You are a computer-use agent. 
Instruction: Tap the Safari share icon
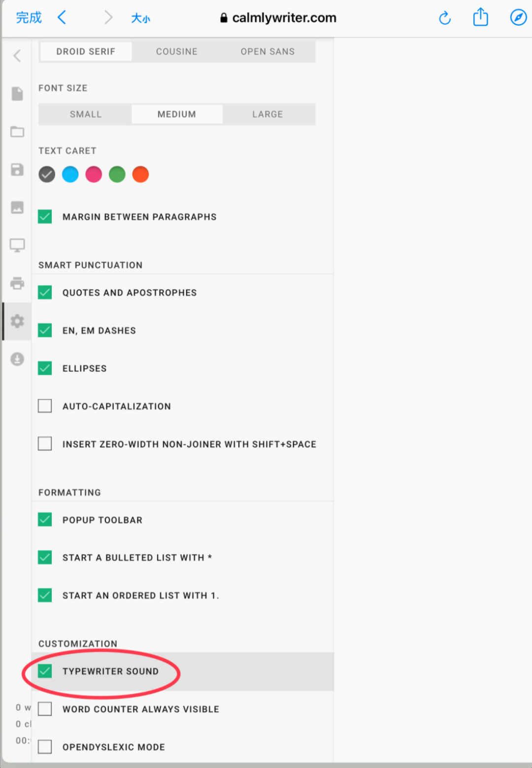(480, 18)
